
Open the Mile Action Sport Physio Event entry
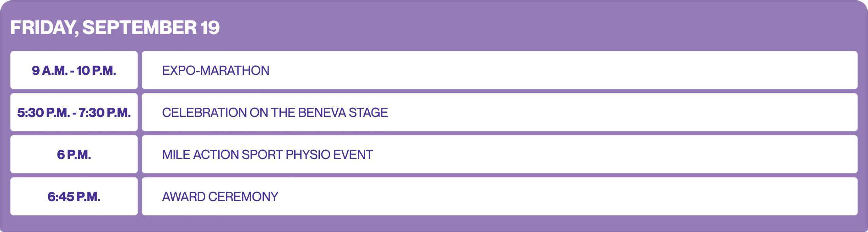pos(499,154)
